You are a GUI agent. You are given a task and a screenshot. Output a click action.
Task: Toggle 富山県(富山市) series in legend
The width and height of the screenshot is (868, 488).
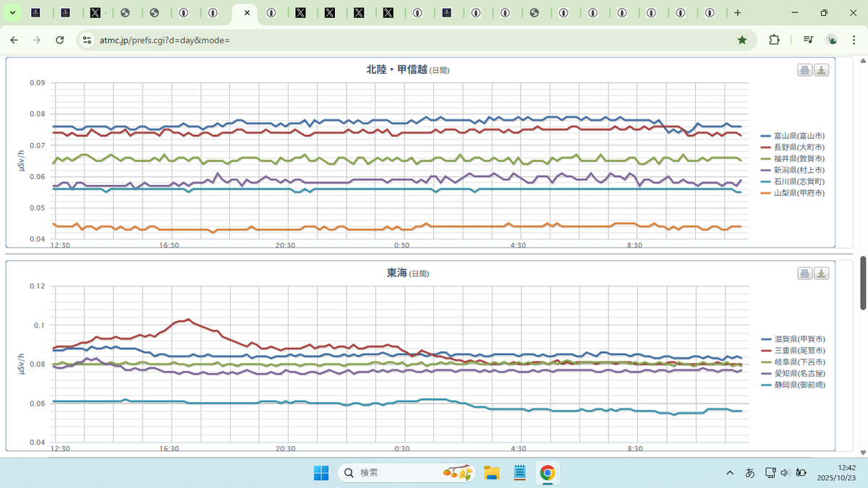793,135
